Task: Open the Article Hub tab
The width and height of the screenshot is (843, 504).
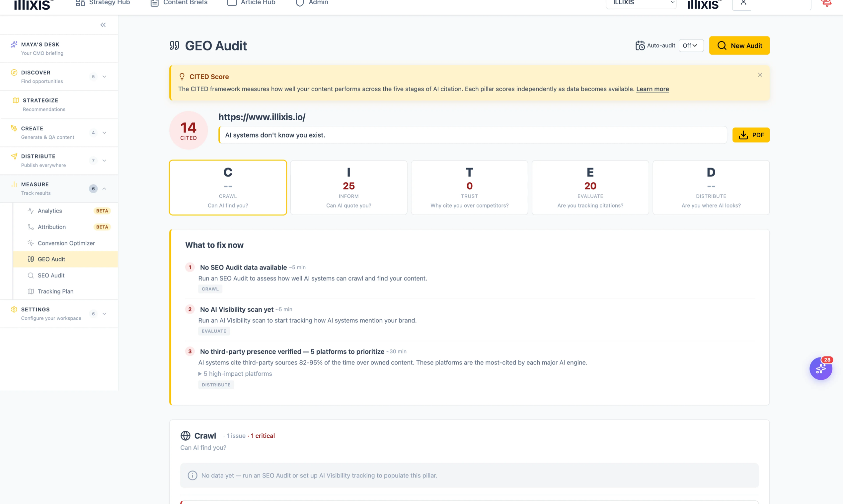Action: tap(251, 3)
